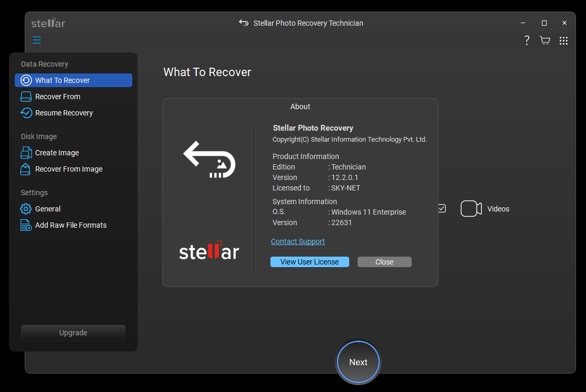Minimize the Stellar window
586x392 pixels.
(523, 23)
